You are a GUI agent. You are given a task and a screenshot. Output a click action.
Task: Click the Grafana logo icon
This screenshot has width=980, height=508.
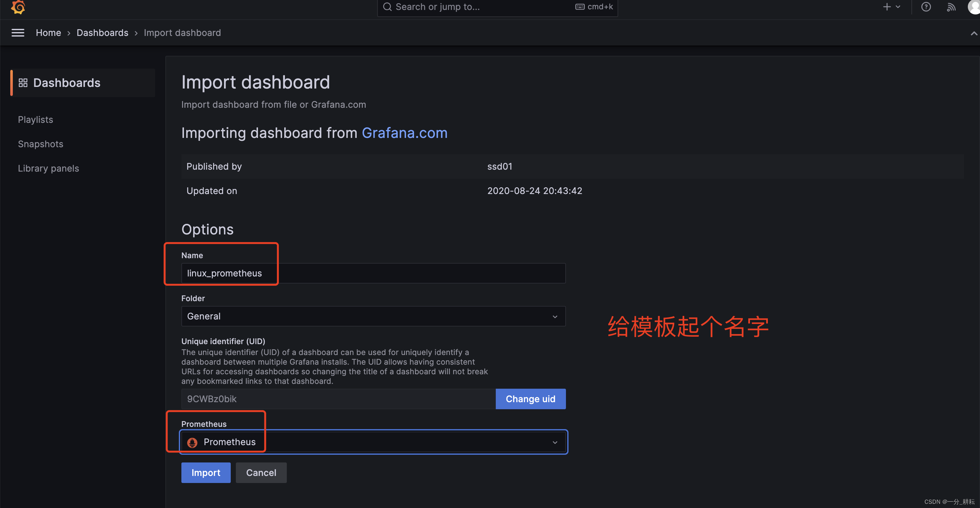pos(18,7)
